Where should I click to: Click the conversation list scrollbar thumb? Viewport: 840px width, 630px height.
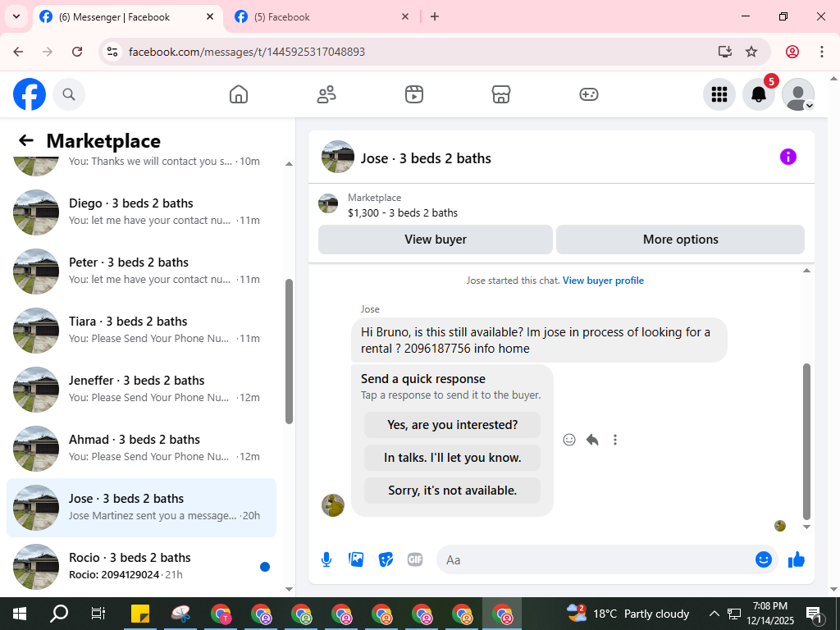289,351
